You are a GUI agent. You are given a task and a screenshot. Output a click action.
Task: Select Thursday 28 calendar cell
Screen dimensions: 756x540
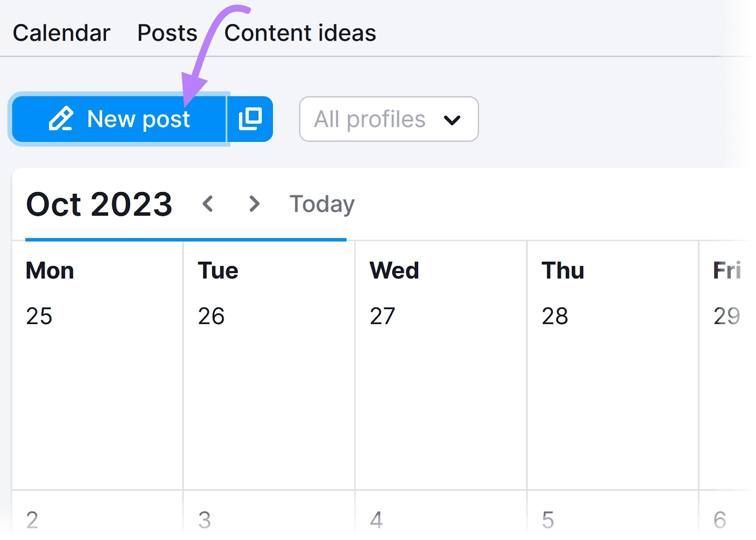pos(613,365)
